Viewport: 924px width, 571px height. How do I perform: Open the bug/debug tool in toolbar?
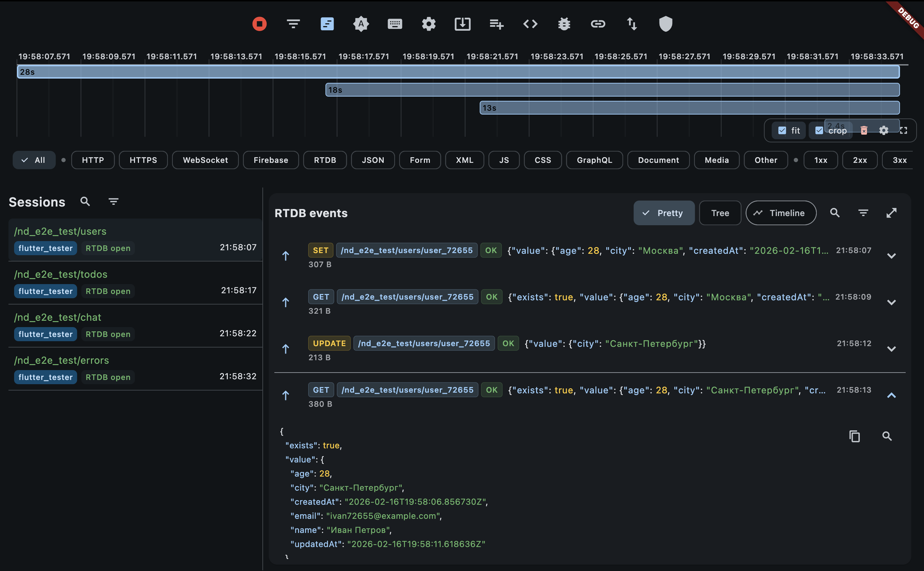(x=564, y=24)
